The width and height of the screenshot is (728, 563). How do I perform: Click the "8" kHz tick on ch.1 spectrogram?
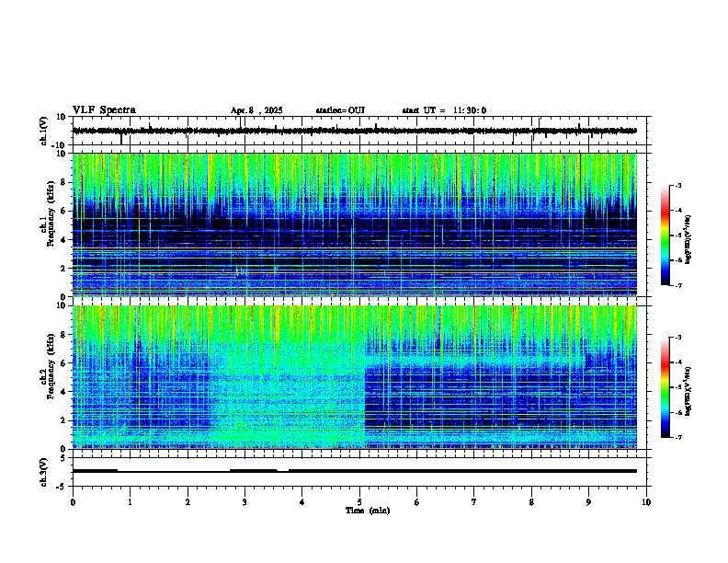click(63, 182)
